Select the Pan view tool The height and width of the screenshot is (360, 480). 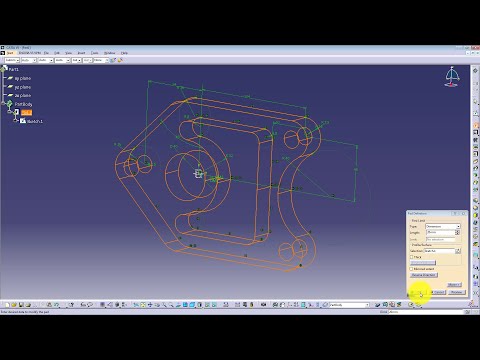[x=150, y=305]
